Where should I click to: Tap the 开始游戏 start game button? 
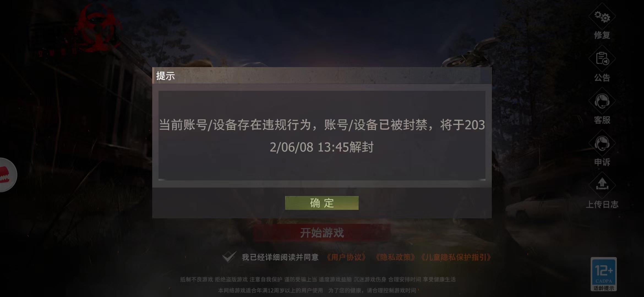[x=322, y=233]
